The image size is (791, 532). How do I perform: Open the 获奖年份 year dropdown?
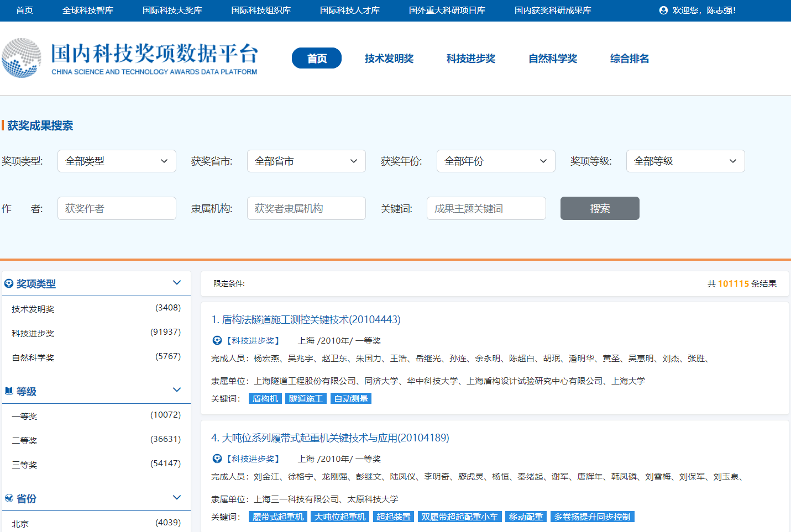coord(496,161)
